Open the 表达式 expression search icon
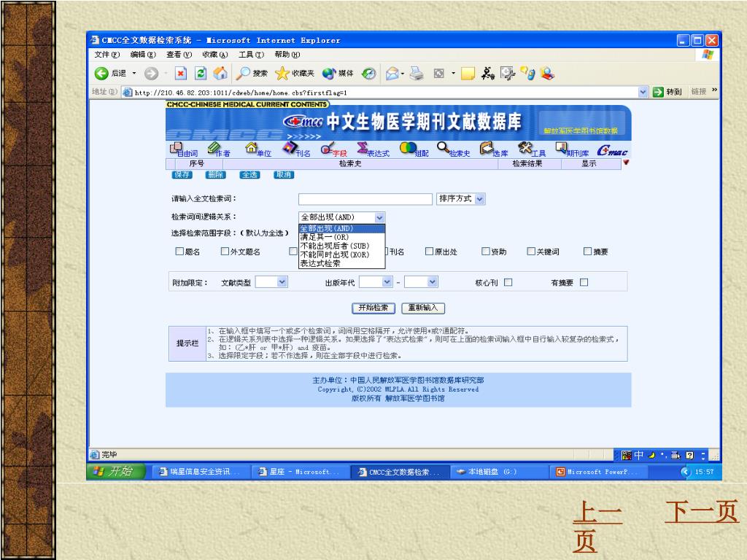The image size is (747, 560). pyautogui.click(x=373, y=149)
